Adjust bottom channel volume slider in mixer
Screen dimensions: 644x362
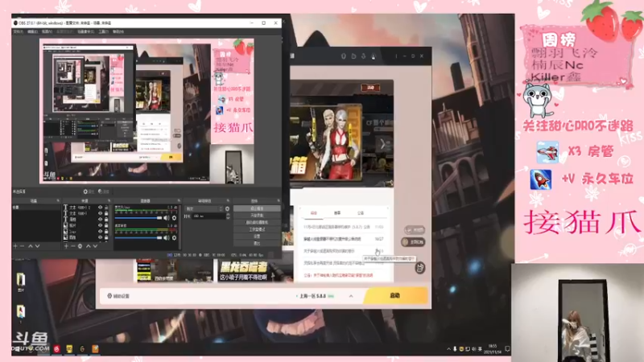click(138, 237)
